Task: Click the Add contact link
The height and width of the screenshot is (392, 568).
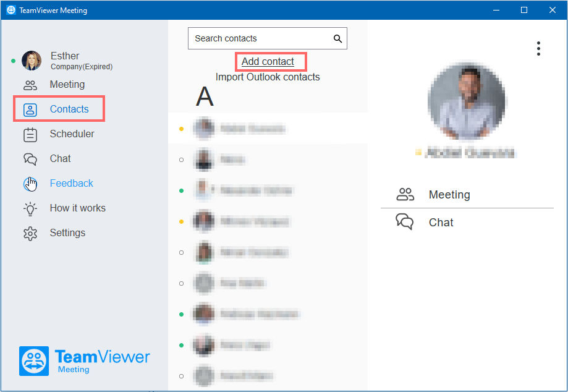Action: point(268,62)
